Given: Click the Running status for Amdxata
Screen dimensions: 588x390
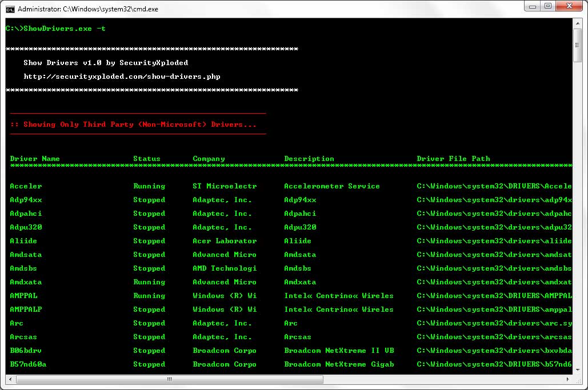Looking at the screenshot, I should 149,282.
